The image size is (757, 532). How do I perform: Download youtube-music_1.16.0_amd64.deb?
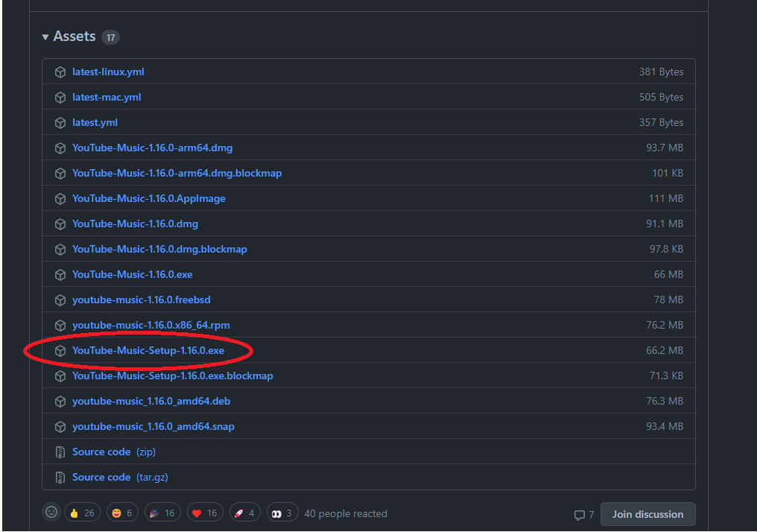click(151, 401)
